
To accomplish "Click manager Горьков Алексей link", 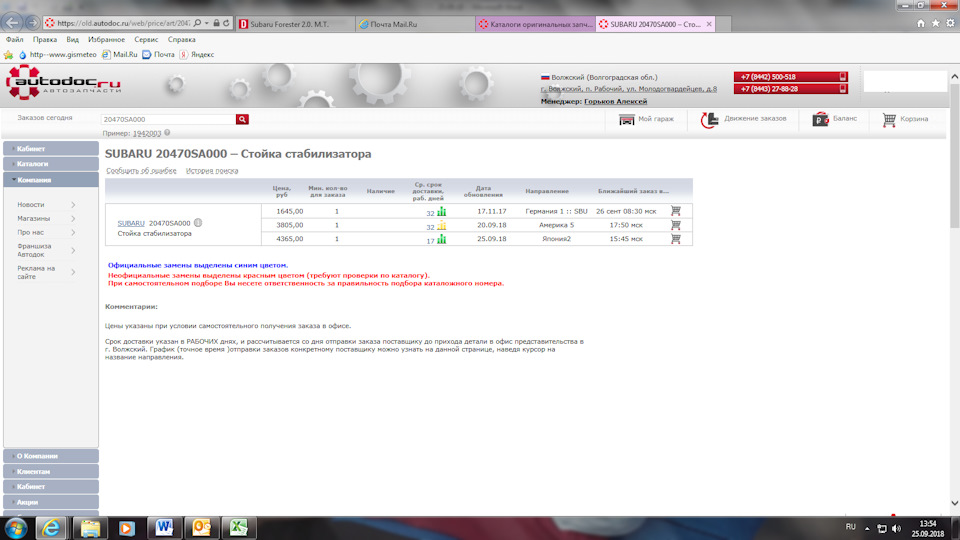I will point(615,102).
